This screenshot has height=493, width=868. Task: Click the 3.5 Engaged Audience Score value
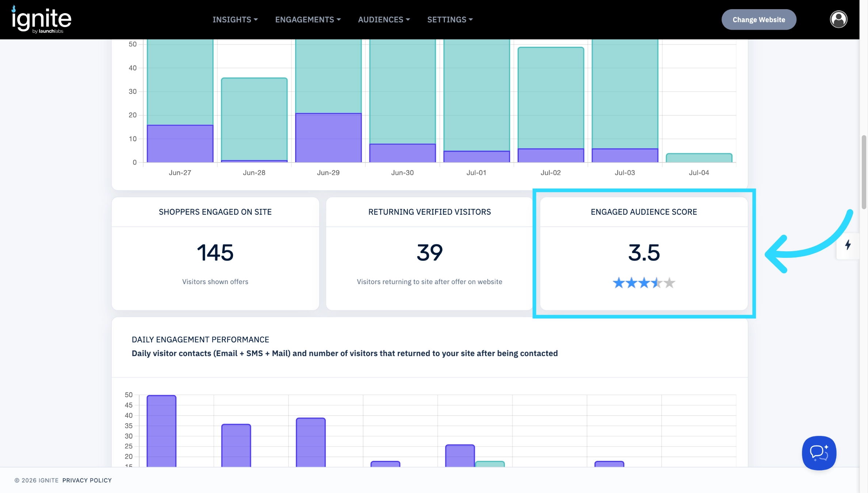point(644,252)
